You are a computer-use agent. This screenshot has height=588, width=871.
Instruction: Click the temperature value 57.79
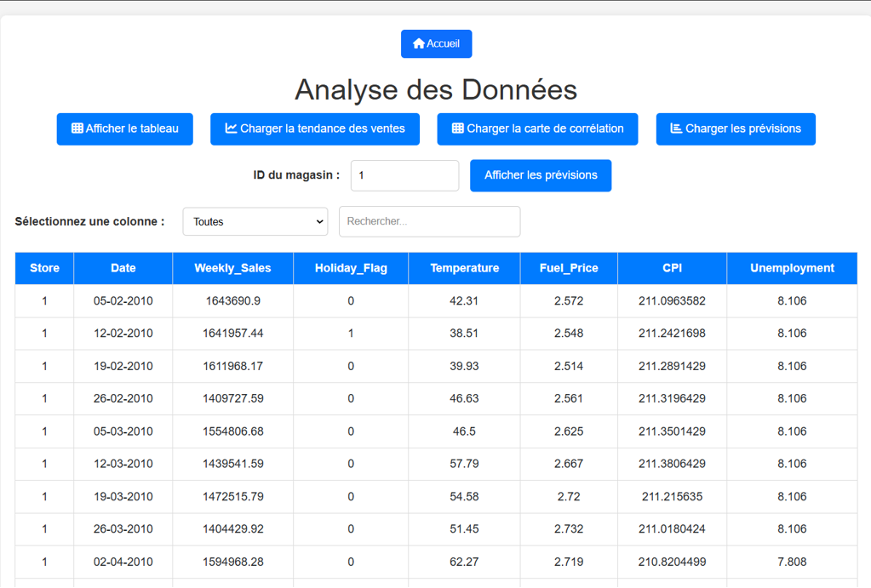[x=464, y=464]
